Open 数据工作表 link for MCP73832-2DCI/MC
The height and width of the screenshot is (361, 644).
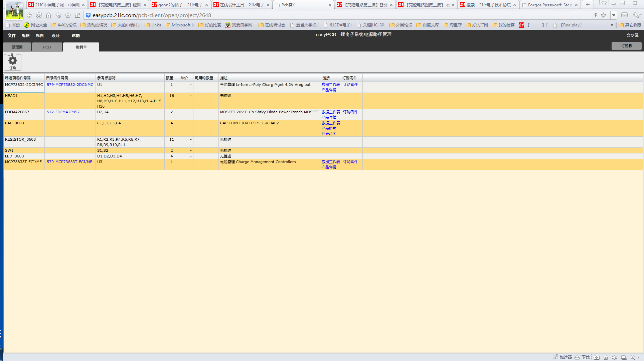[x=331, y=85]
